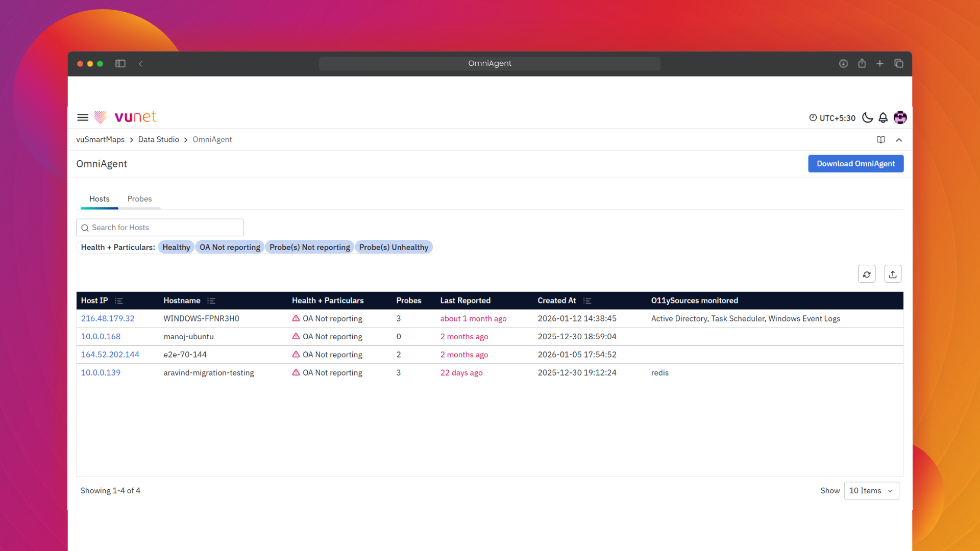Click the export table icon
This screenshot has height=551, width=980.
click(893, 274)
